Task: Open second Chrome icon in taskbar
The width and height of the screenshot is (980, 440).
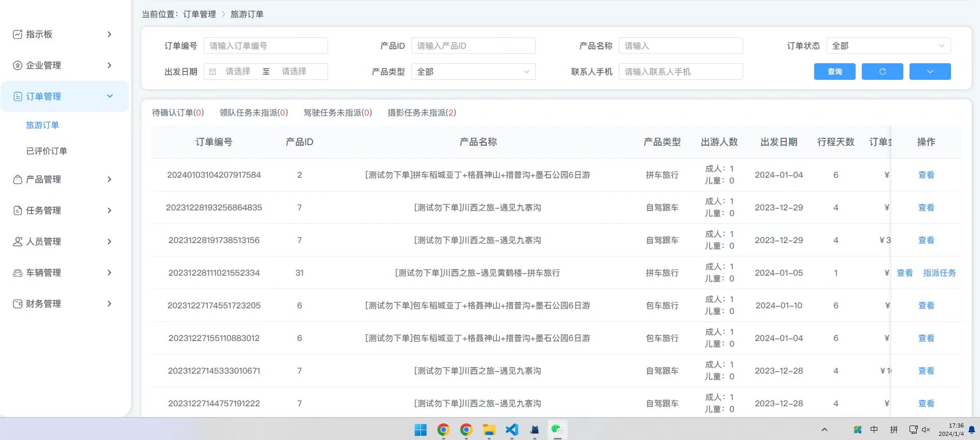Action: click(x=466, y=430)
